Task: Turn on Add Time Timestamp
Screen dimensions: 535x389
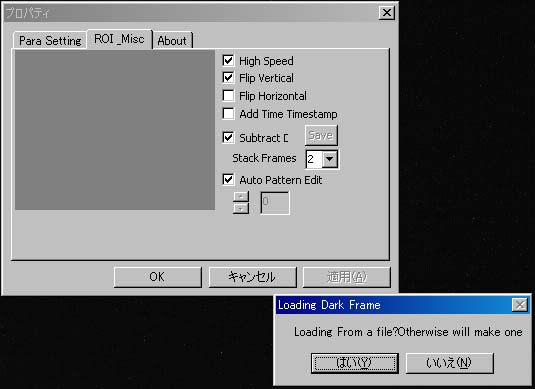Action: (x=228, y=113)
